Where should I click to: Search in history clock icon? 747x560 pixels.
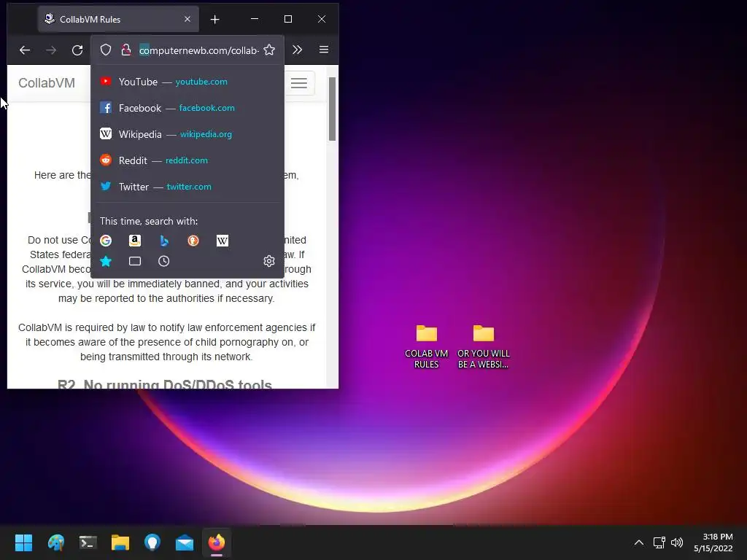click(x=164, y=261)
